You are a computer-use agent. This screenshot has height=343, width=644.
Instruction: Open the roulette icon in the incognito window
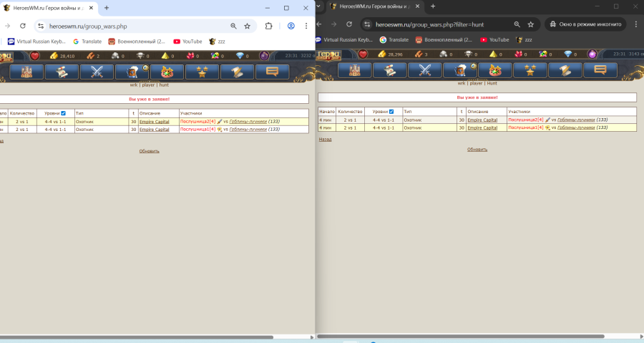pyautogui.click(x=494, y=70)
